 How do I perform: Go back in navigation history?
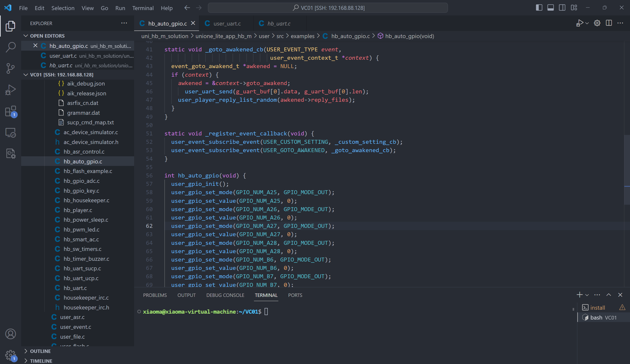click(187, 8)
